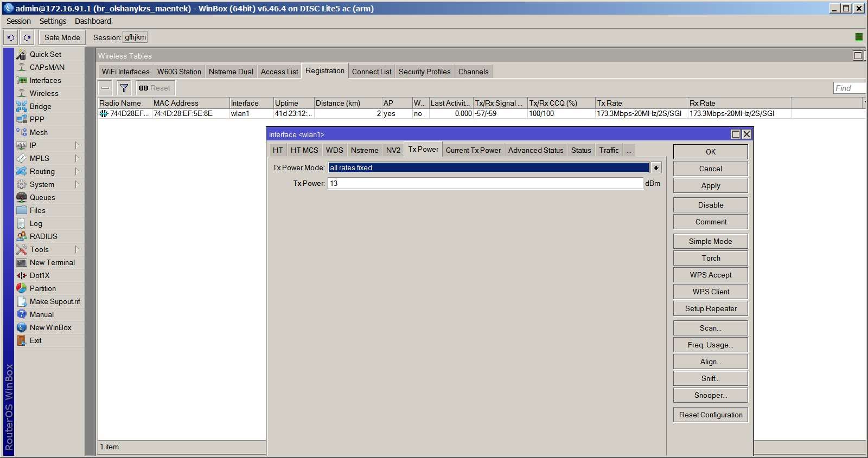
Task: Click the Tx Power value field
Action: coord(486,183)
